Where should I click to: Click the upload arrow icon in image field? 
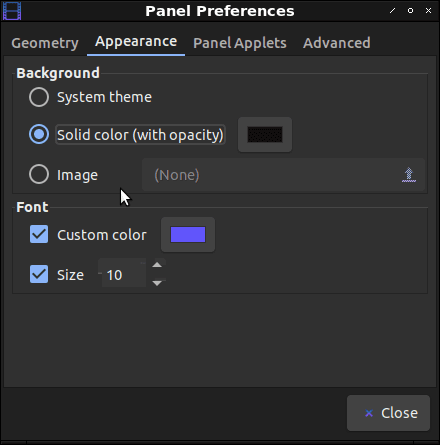click(409, 175)
